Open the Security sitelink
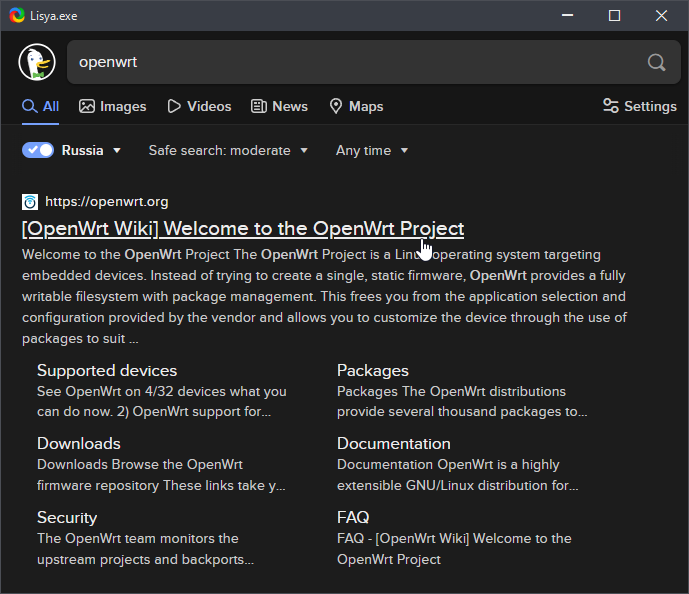 [x=67, y=518]
